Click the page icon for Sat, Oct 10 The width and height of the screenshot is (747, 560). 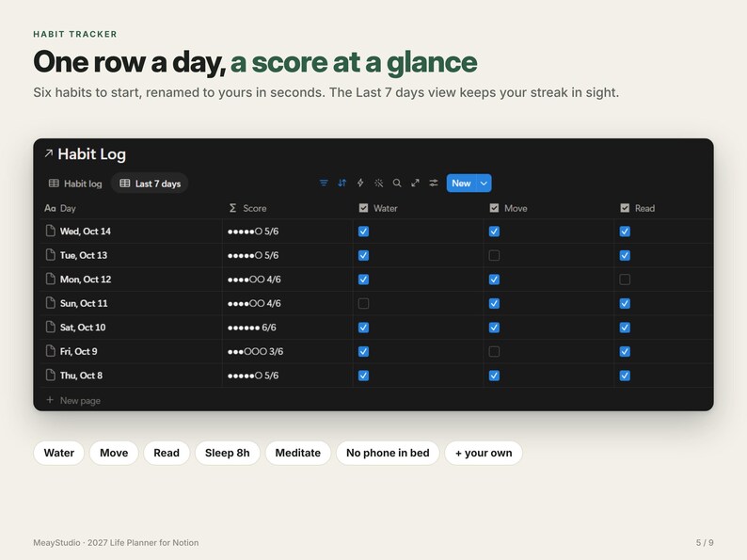(50, 327)
